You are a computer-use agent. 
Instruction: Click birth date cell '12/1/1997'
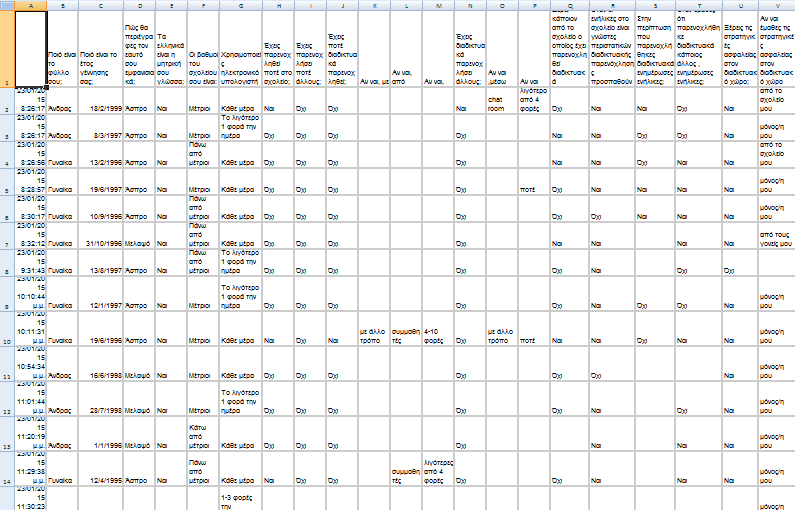(x=100, y=294)
